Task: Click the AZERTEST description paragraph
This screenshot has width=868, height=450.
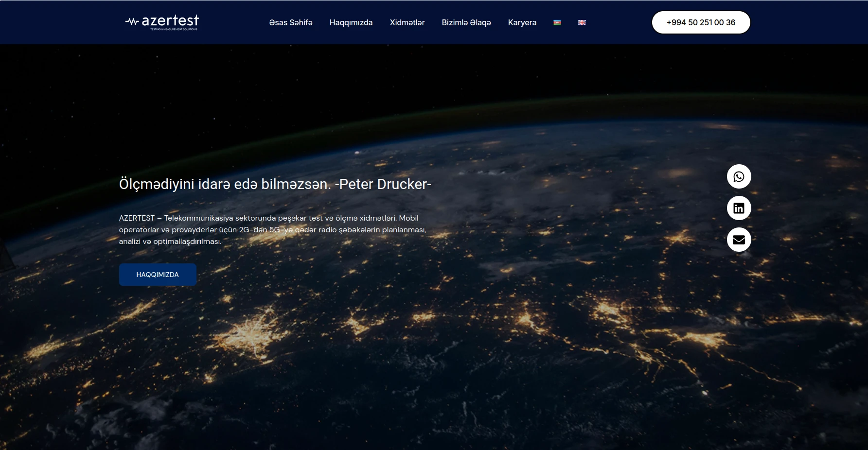Action: click(x=272, y=230)
